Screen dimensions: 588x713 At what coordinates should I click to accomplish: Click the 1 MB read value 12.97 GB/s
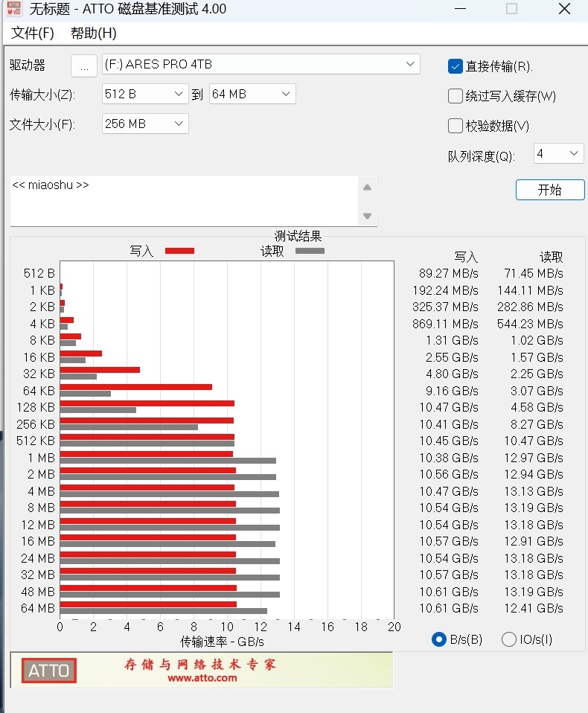(x=534, y=458)
